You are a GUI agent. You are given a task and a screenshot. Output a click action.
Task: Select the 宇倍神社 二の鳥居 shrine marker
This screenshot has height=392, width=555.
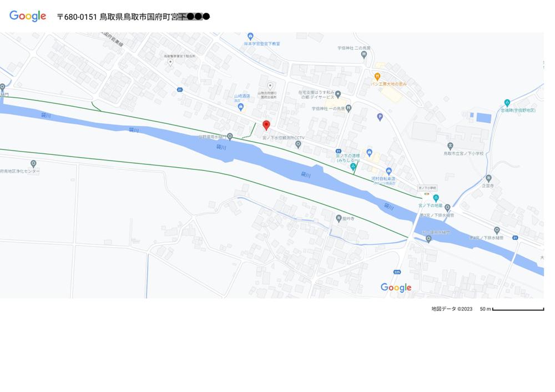364,55
